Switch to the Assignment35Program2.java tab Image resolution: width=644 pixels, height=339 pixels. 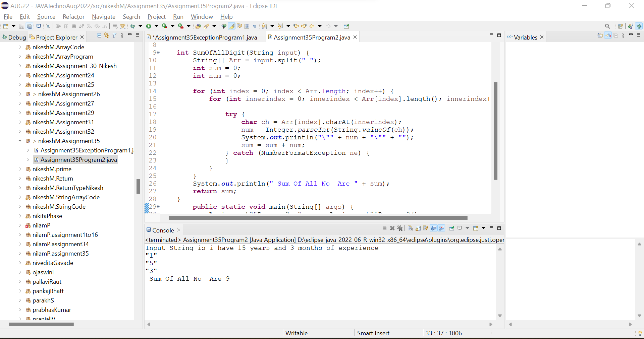[311, 37]
